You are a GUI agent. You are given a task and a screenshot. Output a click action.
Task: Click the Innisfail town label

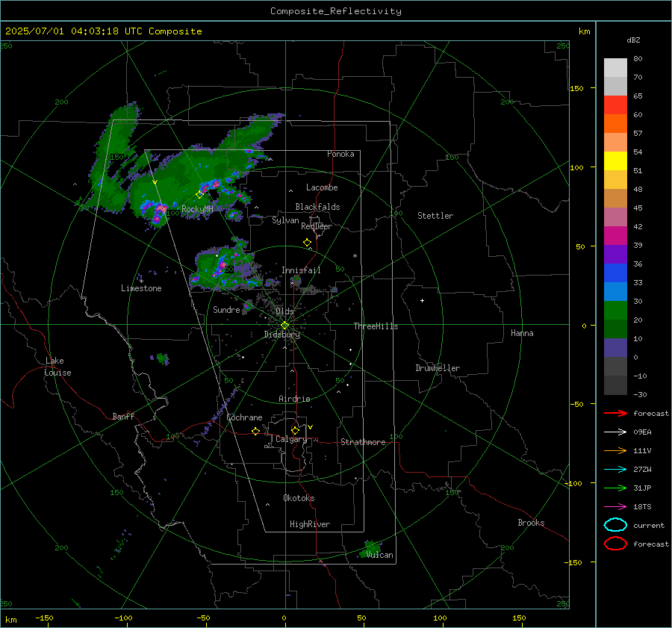[301, 270]
